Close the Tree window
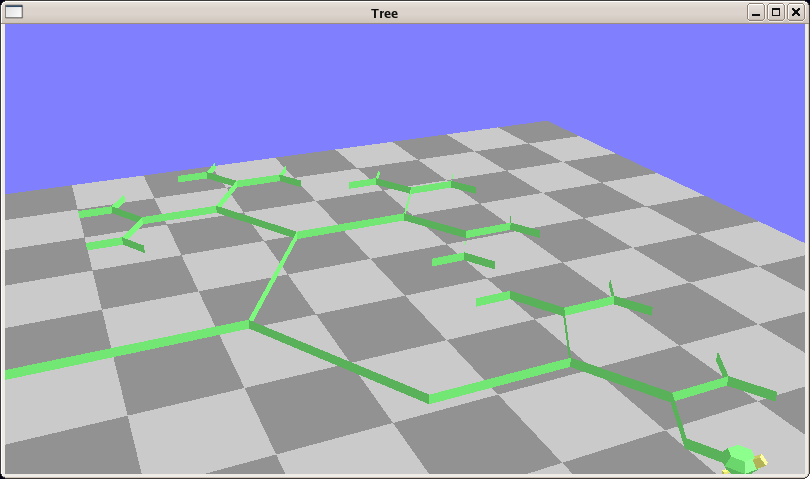 795,12
